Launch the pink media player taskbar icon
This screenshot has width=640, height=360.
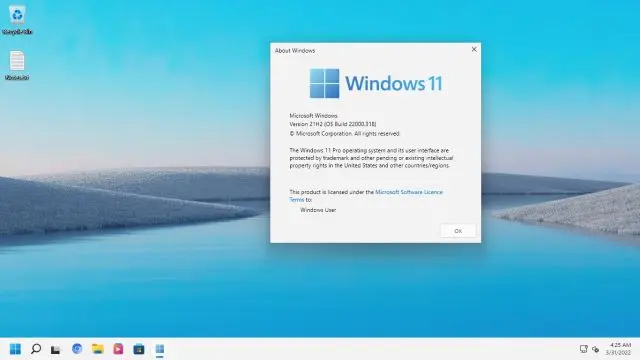click(118, 349)
